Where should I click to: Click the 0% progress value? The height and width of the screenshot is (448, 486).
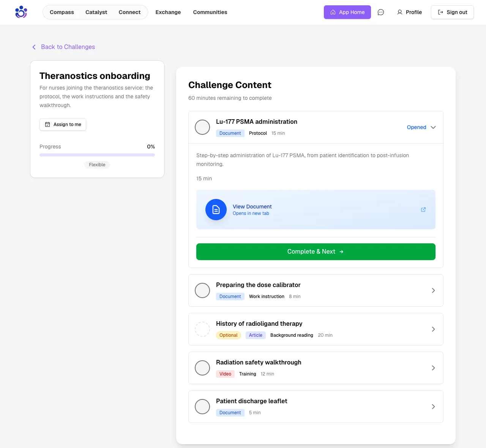pyautogui.click(x=151, y=147)
